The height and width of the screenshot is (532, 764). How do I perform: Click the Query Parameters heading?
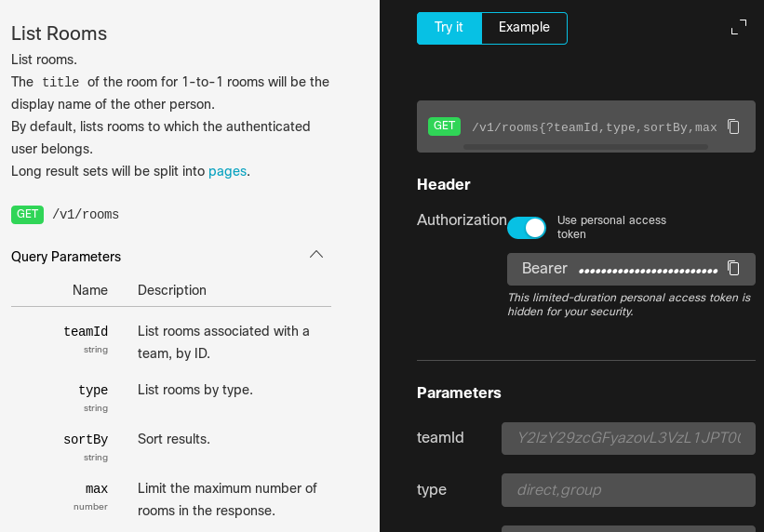pos(66,257)
